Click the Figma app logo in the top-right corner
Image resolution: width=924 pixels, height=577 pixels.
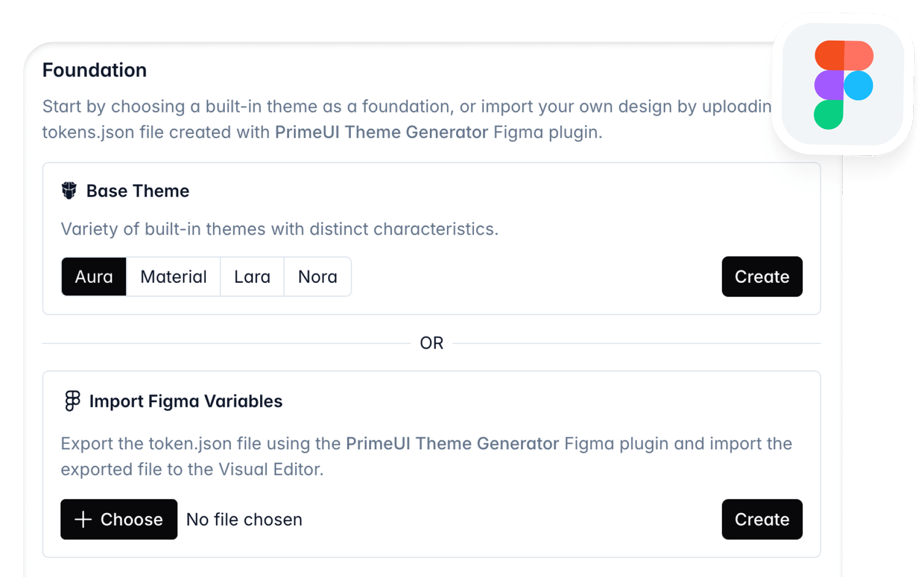[x=844, y=82]
